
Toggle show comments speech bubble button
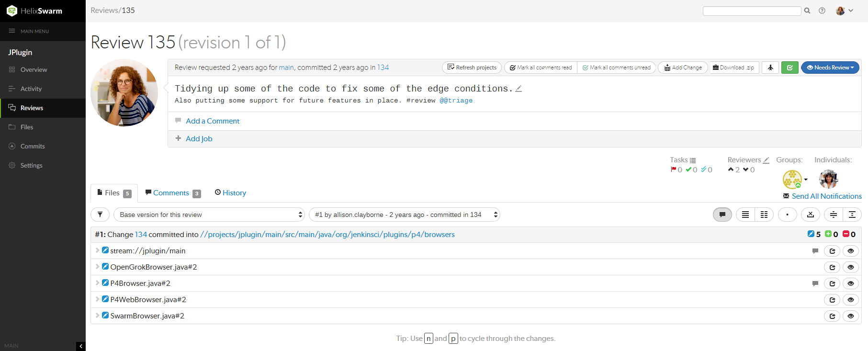(x=722, y=215)
